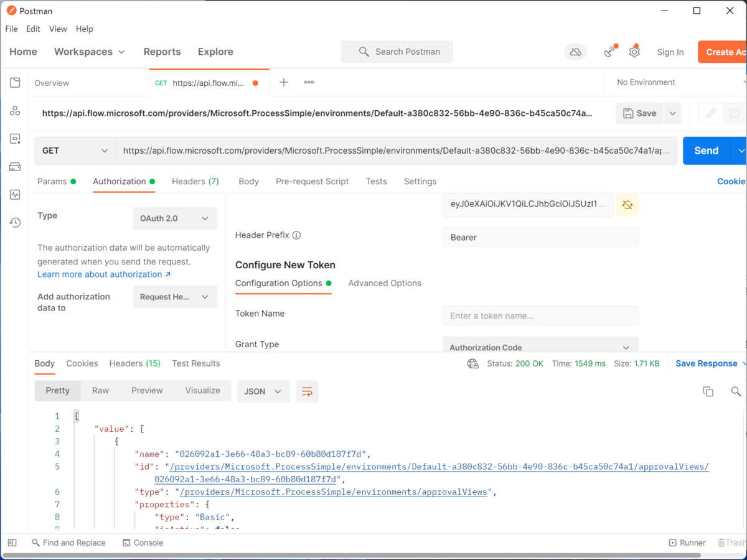
Task: Open the comments icon near Save
Action: pyautogui.click(x=734, y=113)
